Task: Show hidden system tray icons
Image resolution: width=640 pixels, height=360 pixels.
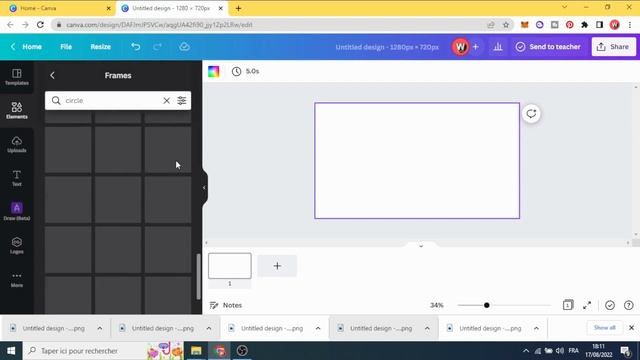Action: (x=526, y=351)
